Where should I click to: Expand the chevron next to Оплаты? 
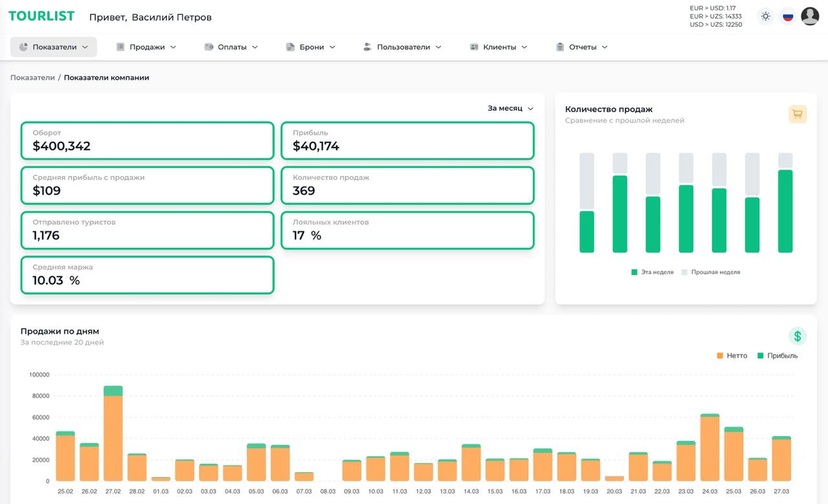(255, 47)
